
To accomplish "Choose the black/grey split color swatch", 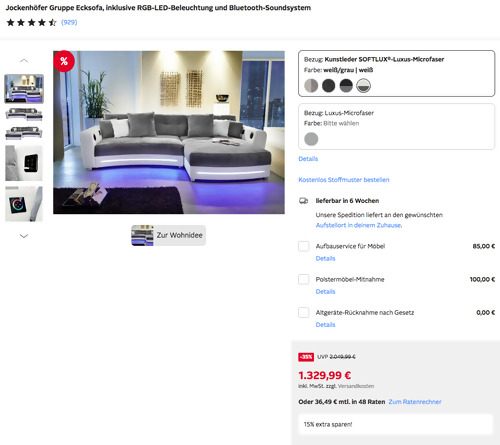I will pyautogui.click(x=346, y=86).
